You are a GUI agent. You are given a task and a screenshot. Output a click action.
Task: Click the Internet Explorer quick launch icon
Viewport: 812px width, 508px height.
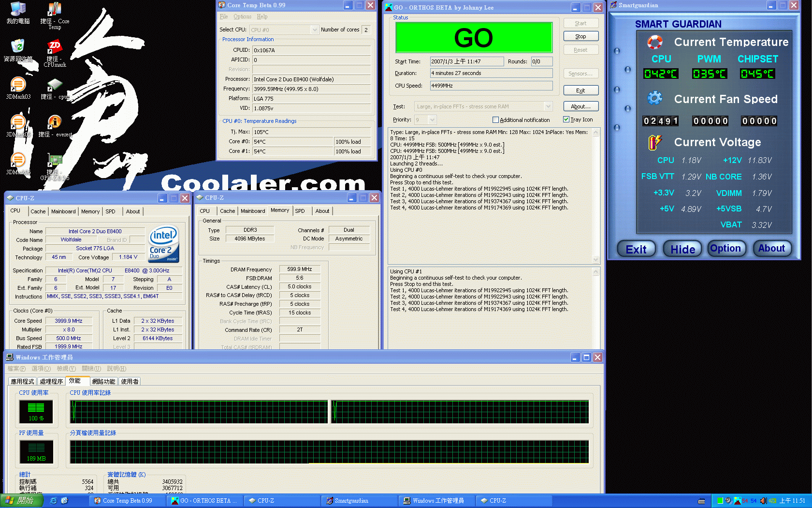tap(54, 501)
